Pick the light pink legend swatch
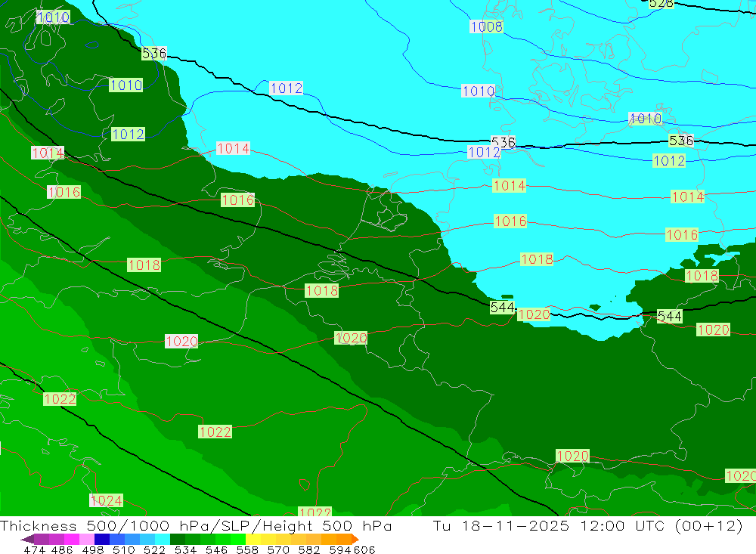 tap(87, 539)
